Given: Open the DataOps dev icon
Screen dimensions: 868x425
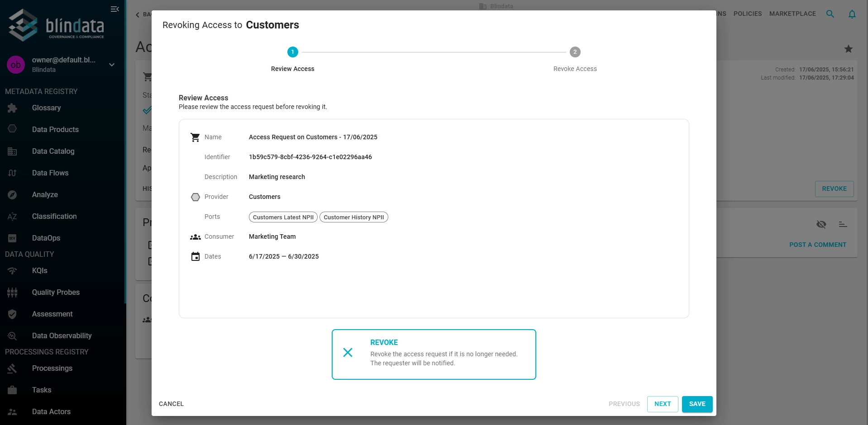Looking at the screenshot, I should coord(12,238).
